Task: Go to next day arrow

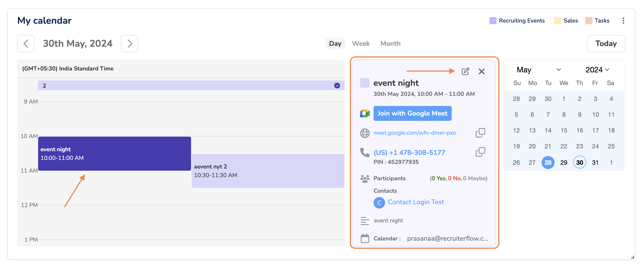Action: click(129, 43)
